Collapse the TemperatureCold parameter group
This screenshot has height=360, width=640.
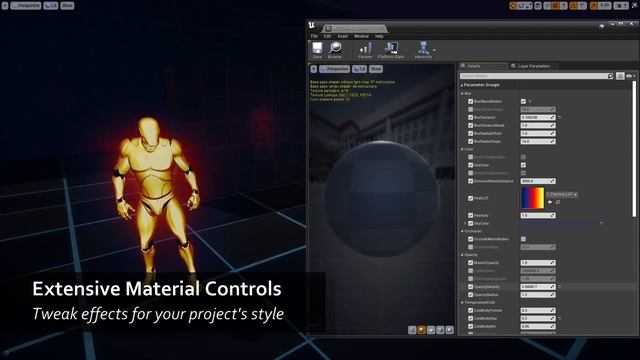click(462, 303)
